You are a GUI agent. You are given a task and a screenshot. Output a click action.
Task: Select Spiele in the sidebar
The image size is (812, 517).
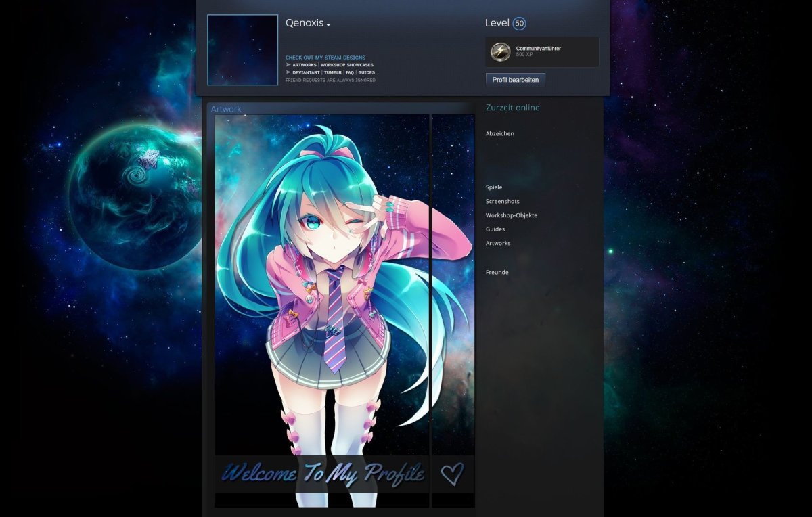(x=494, y=187)
